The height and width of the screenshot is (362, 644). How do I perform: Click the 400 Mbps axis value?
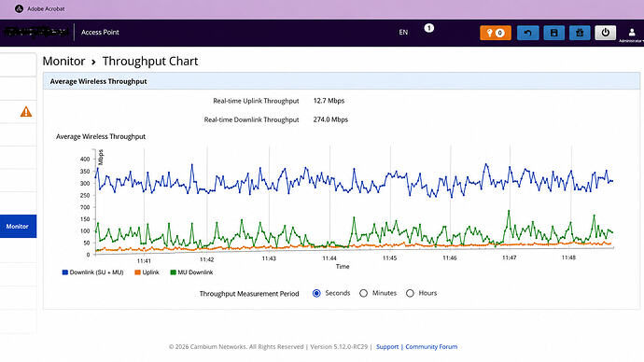pos(85,159)
